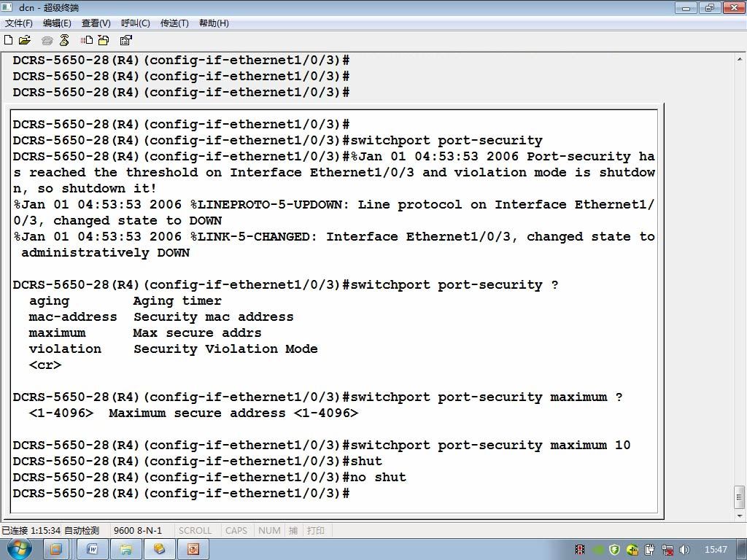
Task: Click the volume speaker tray icon
Action: click(x=684, y=550)
